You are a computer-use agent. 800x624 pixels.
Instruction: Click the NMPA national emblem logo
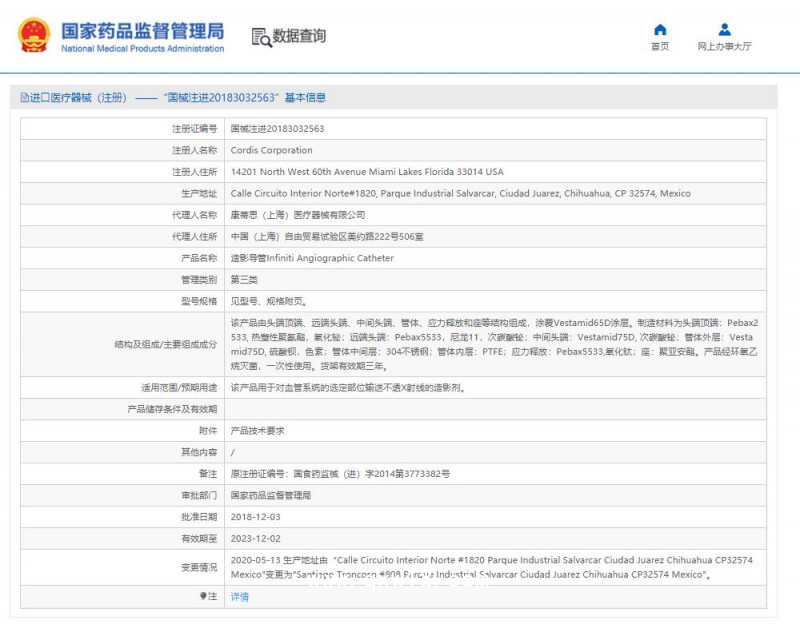point(33,36)
